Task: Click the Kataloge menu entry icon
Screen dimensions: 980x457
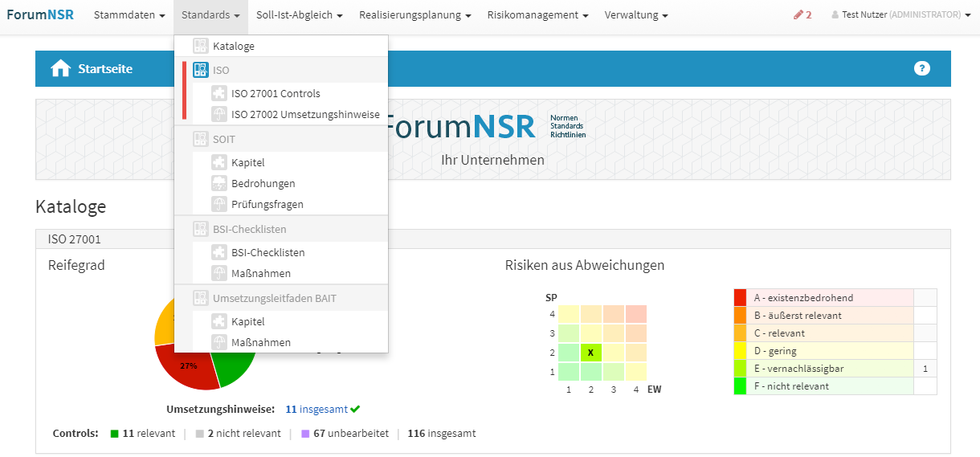Action: click(201, 46)
